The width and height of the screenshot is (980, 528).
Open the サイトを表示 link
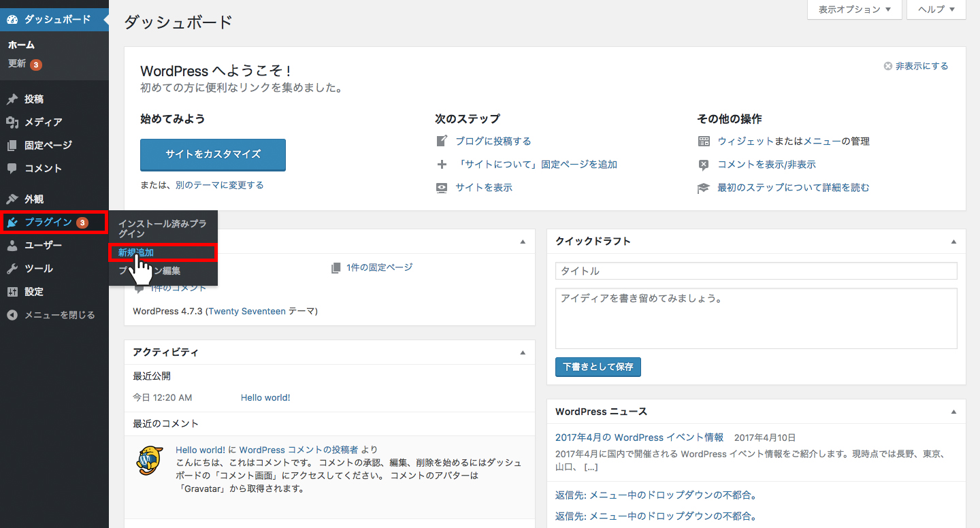[x=484, y=188]
